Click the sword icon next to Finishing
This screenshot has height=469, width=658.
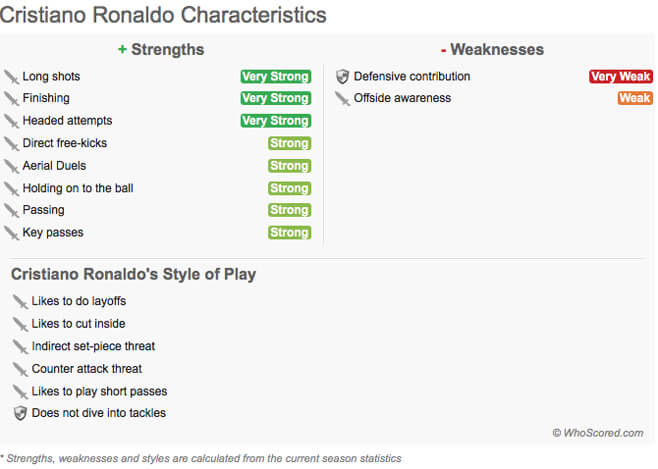(12, 99)
